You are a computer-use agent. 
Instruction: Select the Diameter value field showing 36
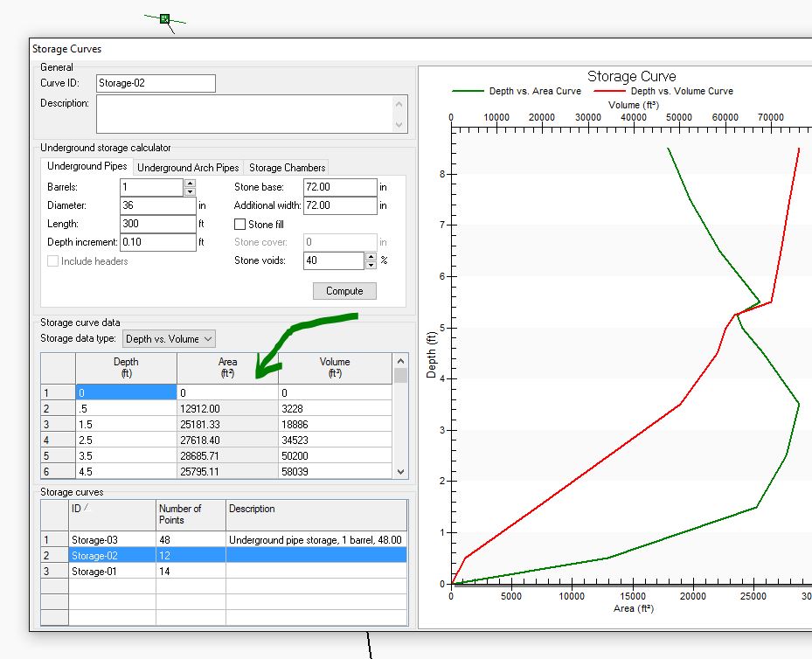157,205
